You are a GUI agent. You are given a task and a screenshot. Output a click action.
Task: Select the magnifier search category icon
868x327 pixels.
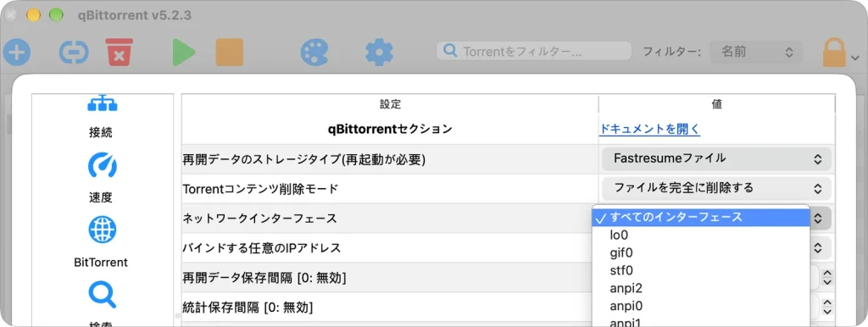click(103, 294)
